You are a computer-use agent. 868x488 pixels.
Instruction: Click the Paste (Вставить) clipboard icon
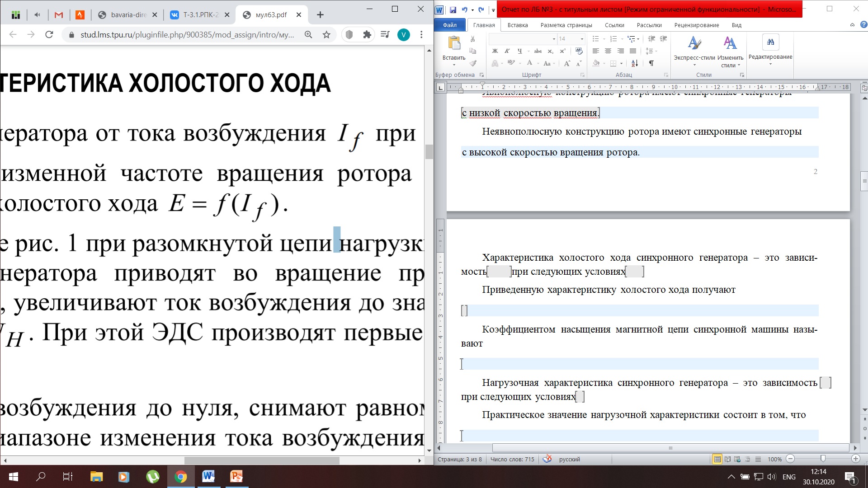coord(454,43)
